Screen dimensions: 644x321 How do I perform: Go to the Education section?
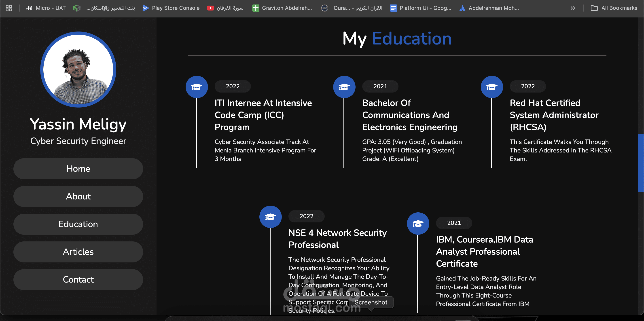(78, 224)
